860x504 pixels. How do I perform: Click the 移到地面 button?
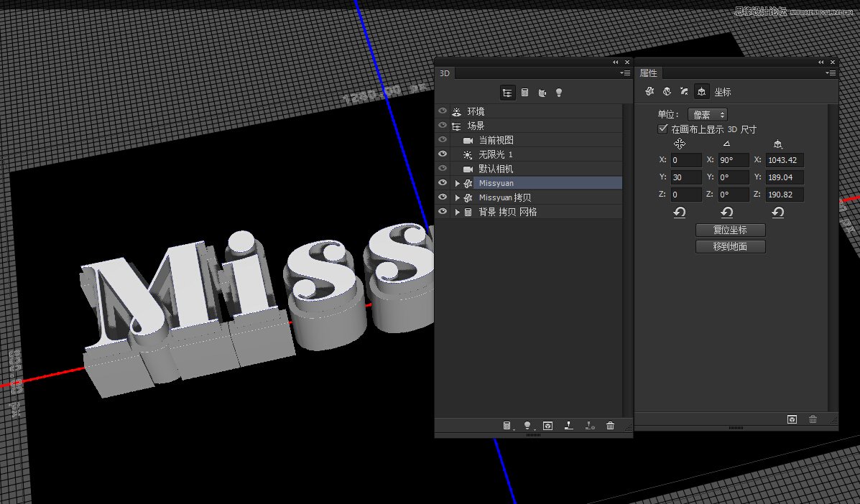click(x=730, y=246)
